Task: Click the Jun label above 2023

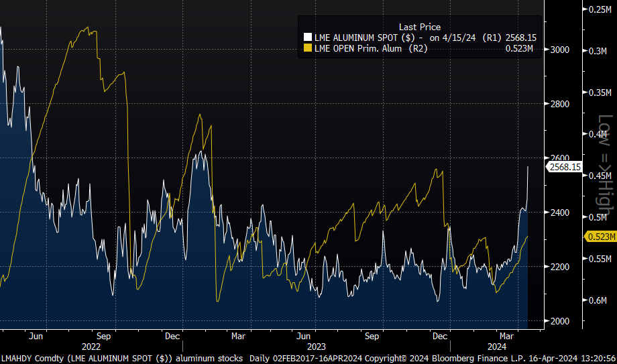Action: coord(303,336)
